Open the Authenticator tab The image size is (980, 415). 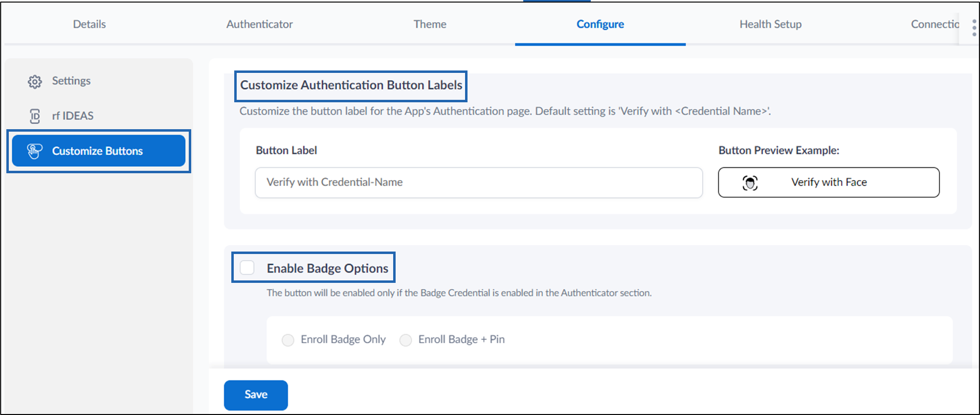[x=260, y=24]
